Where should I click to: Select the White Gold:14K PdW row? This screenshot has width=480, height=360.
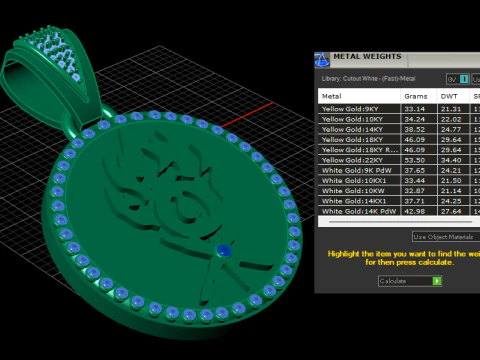coord(399,211)
